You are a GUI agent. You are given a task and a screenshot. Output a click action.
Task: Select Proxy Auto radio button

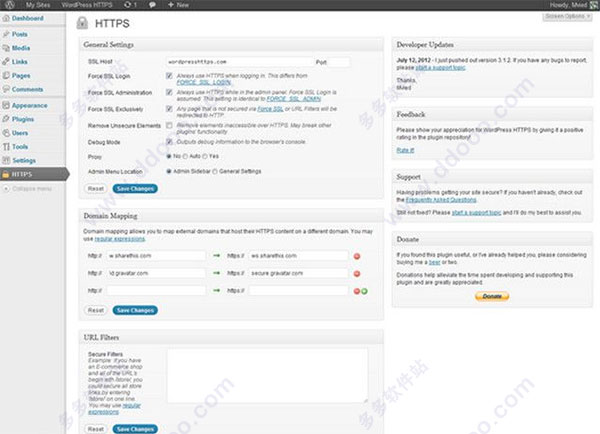pos(185,156)
